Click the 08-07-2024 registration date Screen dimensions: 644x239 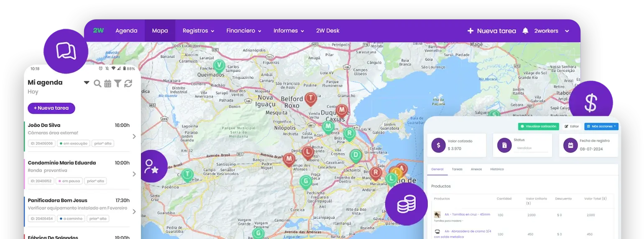[x=591, y=149]
